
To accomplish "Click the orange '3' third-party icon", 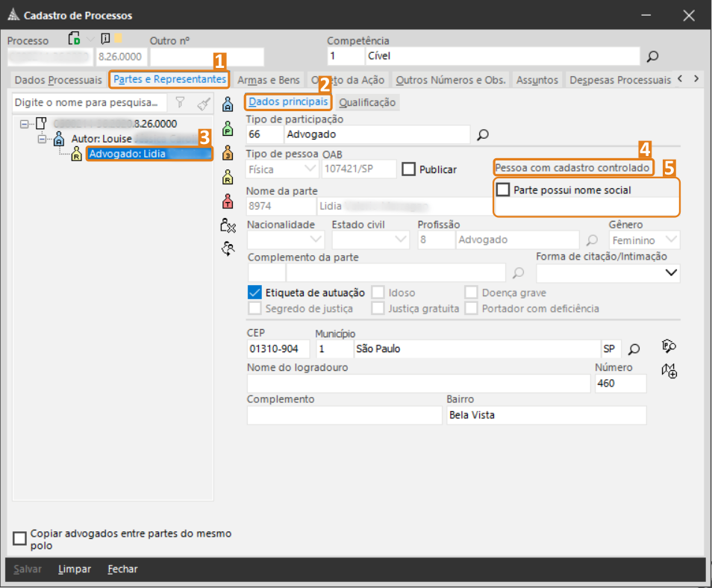I will pyautogui.click(x=228, y=152).
